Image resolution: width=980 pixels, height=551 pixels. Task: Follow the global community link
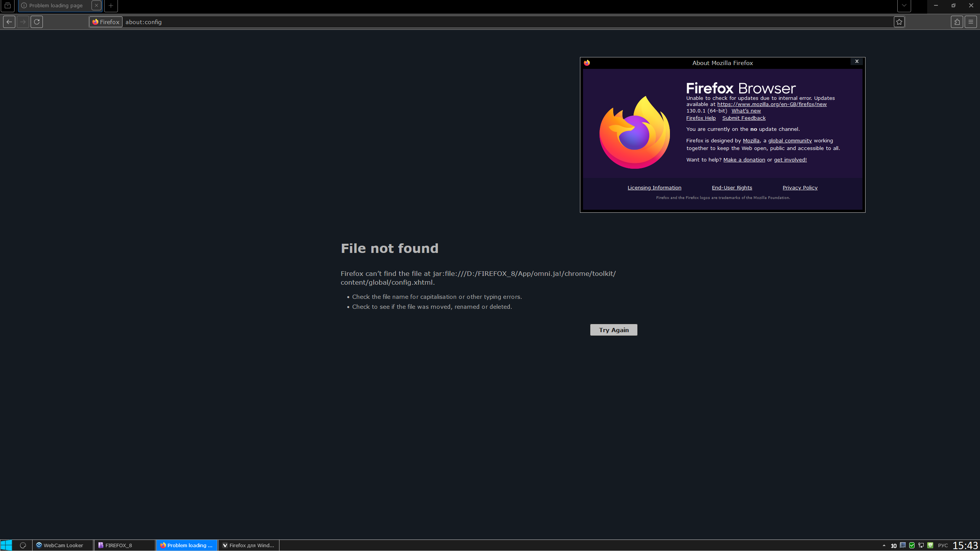coord(790,140)
